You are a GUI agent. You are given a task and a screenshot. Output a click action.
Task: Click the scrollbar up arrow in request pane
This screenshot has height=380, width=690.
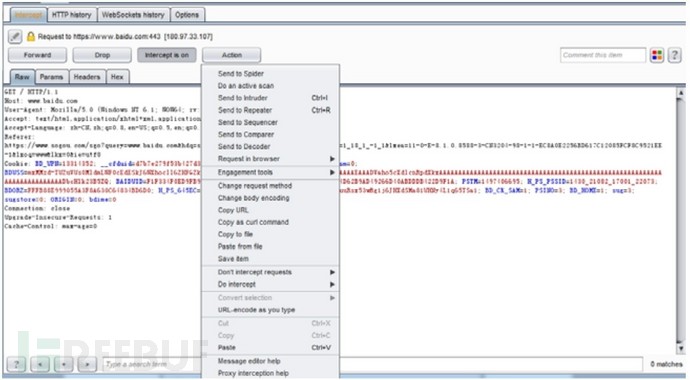(x=681, y=93)
